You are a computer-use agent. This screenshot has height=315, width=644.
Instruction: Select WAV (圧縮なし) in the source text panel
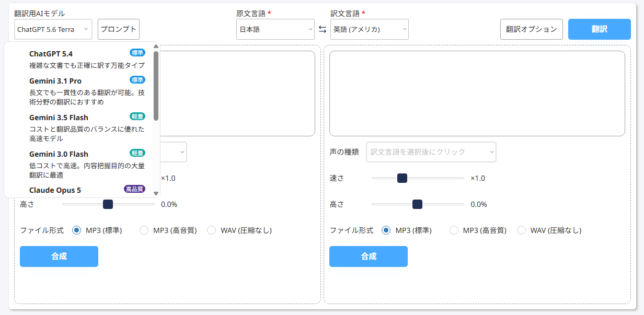point(212,230)
